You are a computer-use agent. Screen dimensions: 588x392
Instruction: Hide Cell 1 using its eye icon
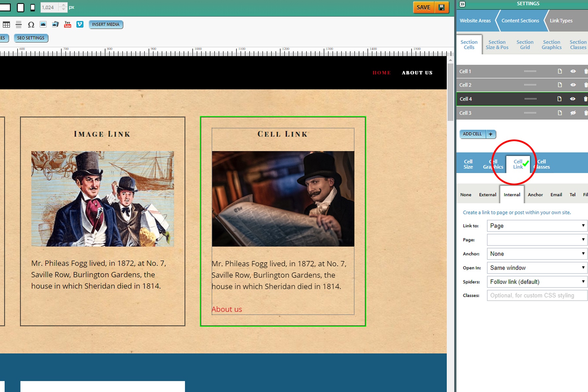[573, 71]
